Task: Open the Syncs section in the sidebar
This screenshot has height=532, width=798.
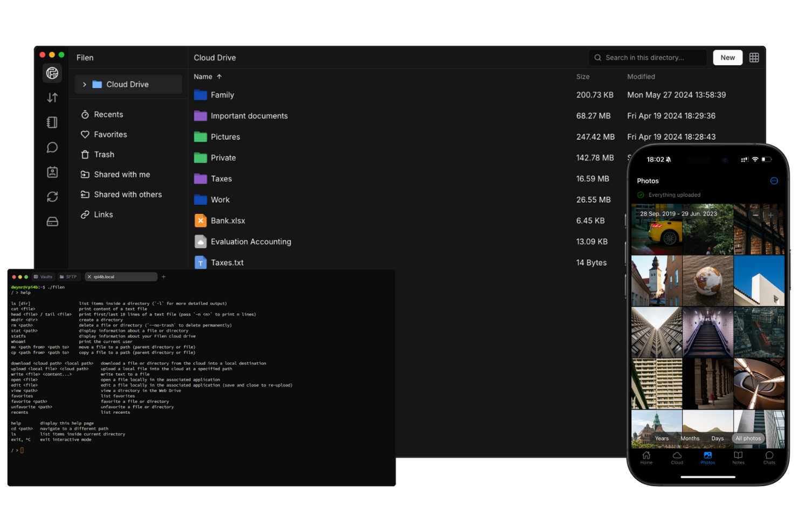Action: (52, 196)
